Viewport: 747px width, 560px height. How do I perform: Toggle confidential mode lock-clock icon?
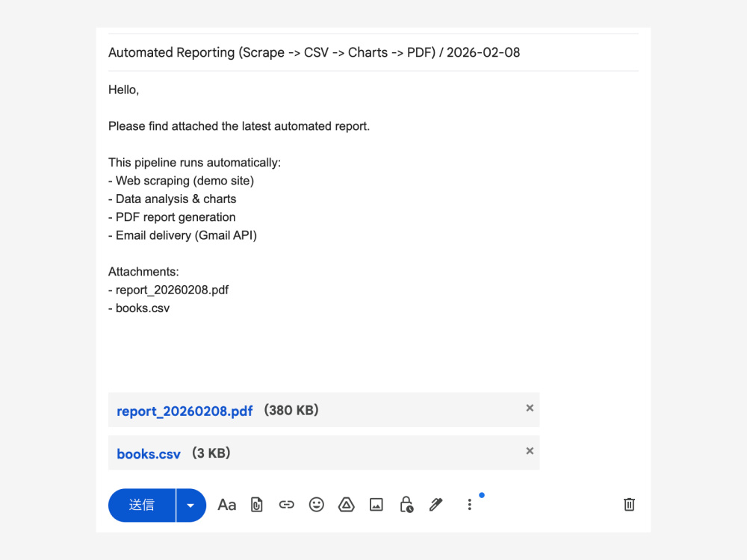(406, 505)
